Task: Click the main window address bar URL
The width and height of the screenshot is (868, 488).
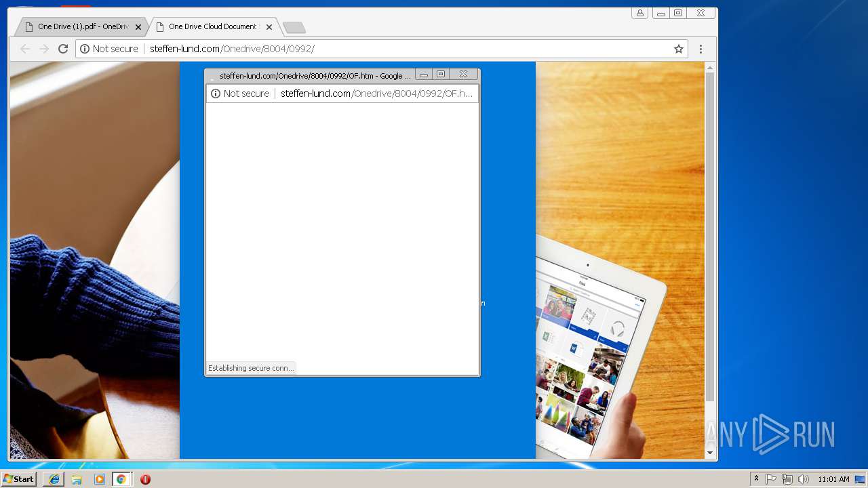Action: tap(232, 49)
